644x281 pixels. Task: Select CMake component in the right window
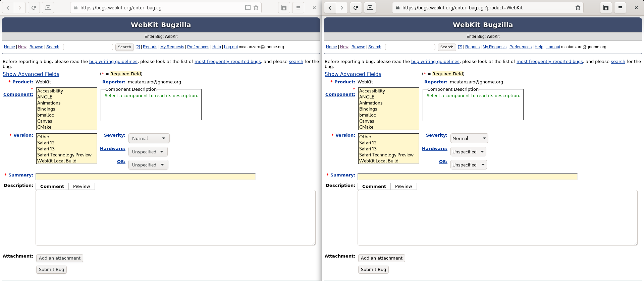click(388, 127)
